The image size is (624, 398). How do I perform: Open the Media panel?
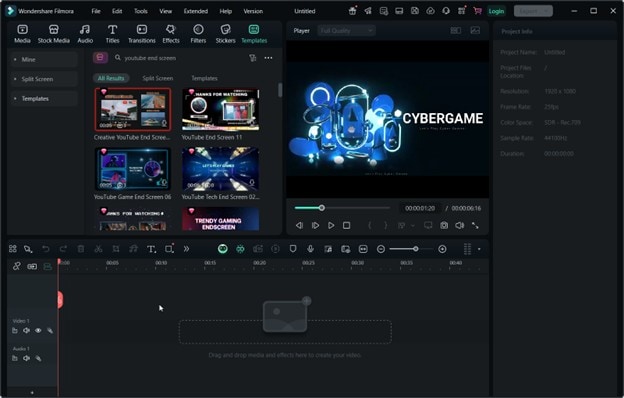pyautogui.click(x=22, y=34)
